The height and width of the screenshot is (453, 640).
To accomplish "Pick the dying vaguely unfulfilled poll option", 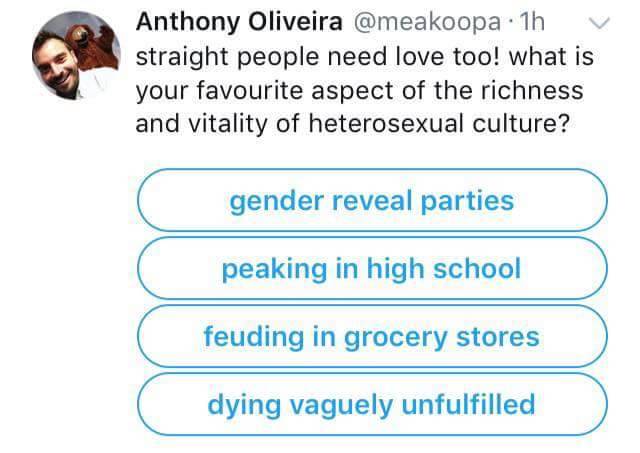I will coord(372,404).
